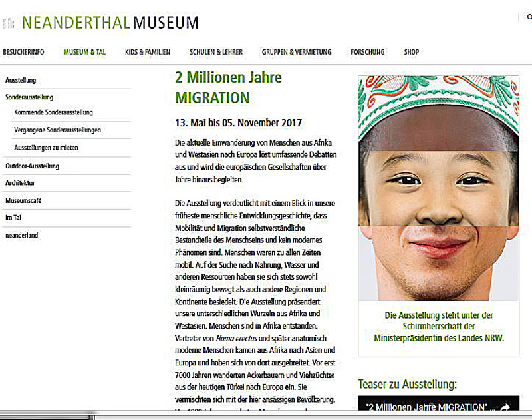Viewport: 532px width, 420px height.
Task: Go to Outdoor-Ausstellung in the sidebar
Action: [32, 166]
